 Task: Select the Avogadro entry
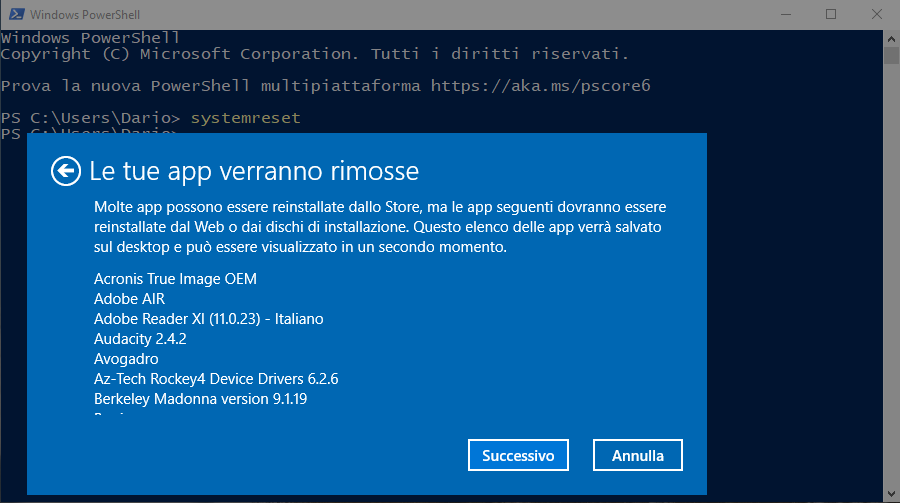(x=126, y=359)
